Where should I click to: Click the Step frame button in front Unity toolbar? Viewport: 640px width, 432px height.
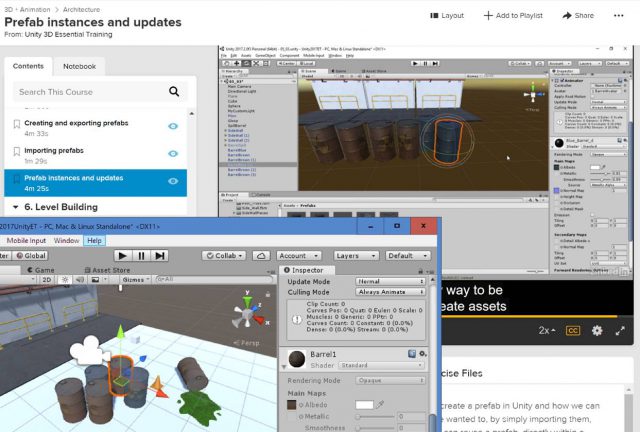click(160, 256)
